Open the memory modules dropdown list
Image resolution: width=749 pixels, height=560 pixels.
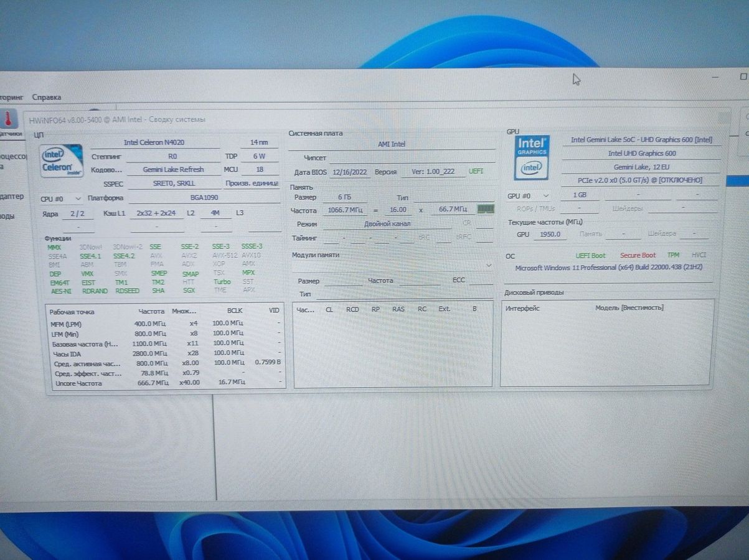[x=488, y=266]
